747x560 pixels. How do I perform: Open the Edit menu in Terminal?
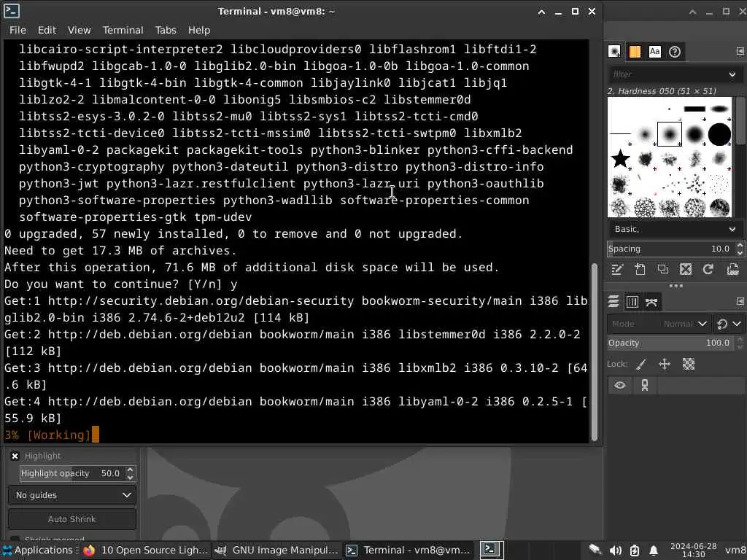(47, 30)
